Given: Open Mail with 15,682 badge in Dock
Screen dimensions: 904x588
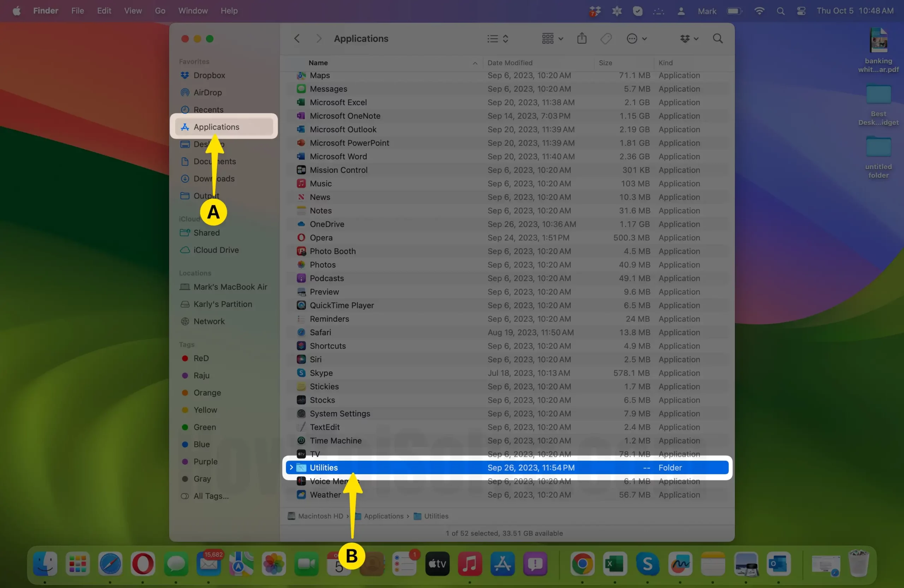Looking at the screenshot, I should coord(209,564).
